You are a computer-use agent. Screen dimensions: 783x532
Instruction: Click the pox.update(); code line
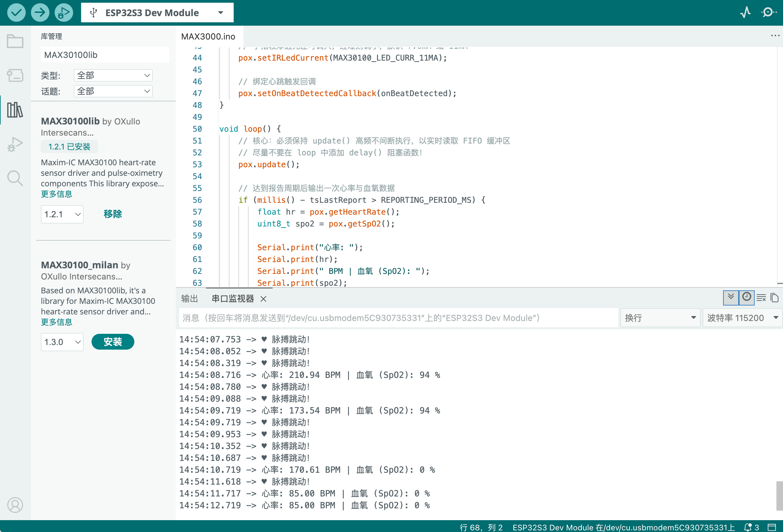269,164
